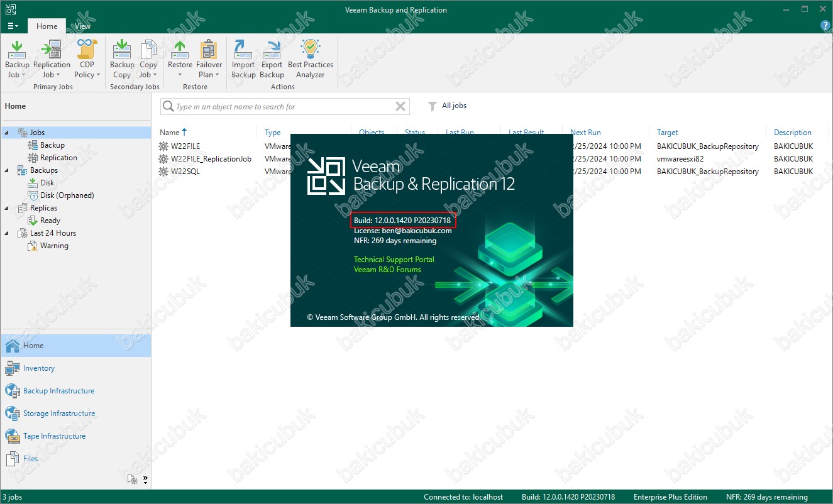Click the All jobs filter label
833x504 pixels.
click(x=454, y=106)
